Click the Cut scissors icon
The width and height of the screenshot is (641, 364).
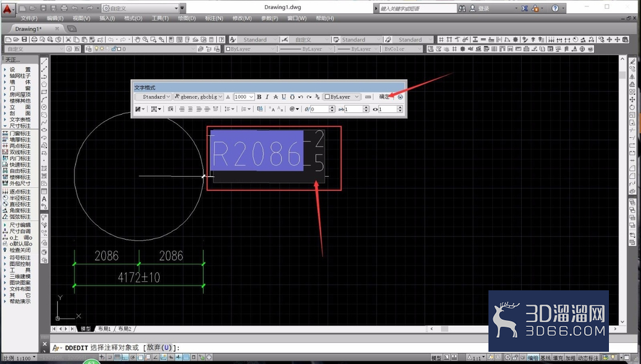(69, 40)
